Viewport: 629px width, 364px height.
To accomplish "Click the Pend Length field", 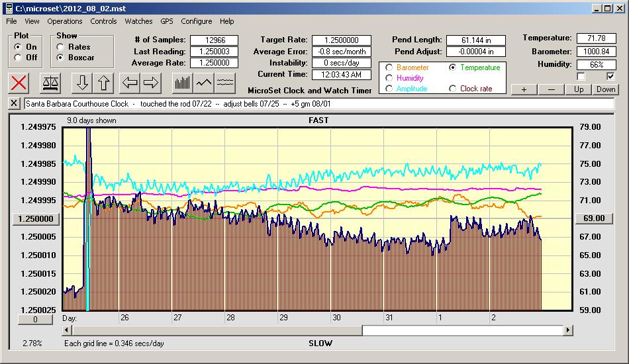I will coord(476,40).
